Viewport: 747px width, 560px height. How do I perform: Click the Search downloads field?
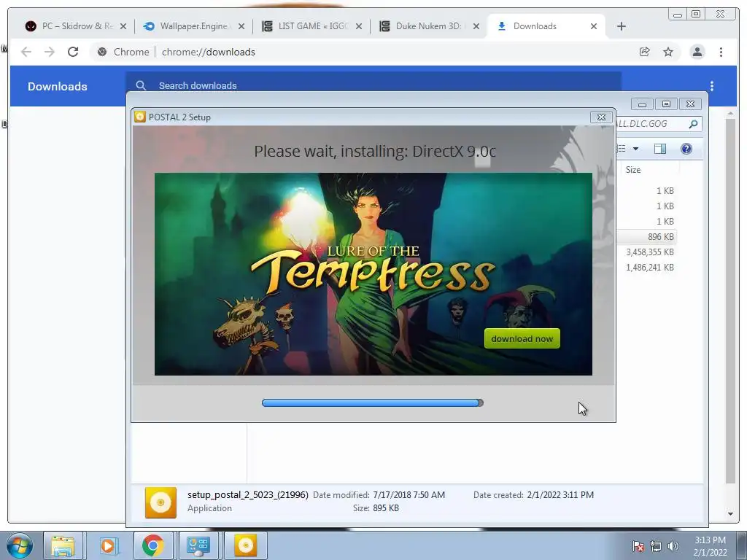tap(373, 85)
